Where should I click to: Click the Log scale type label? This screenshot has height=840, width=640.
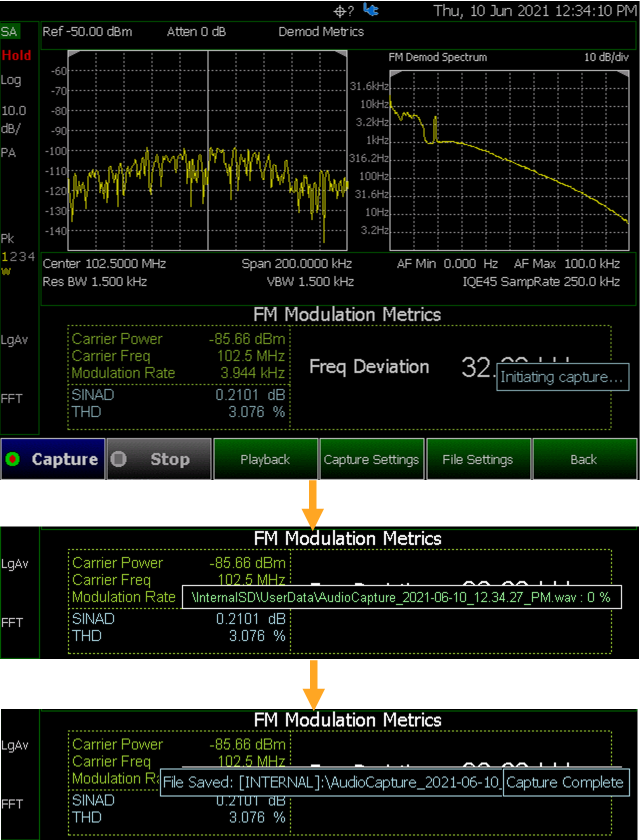click(11, 80)
